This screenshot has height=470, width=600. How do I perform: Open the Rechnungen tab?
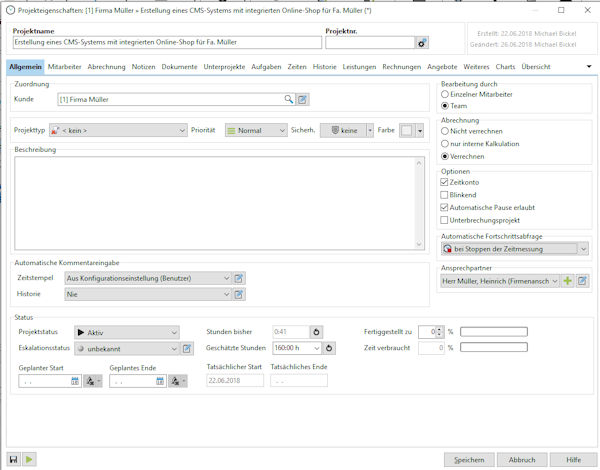[401, 65]
